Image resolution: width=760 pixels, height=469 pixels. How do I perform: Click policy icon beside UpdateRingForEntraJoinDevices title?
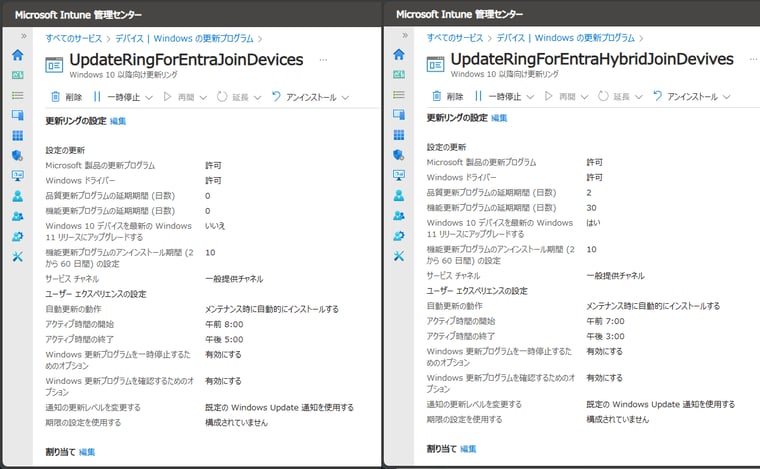(x=54, y=64)
